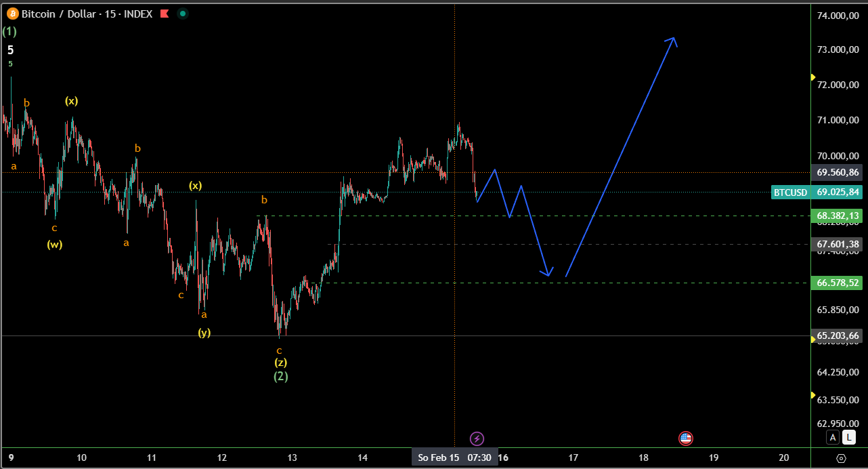Click the So Feb 15 07:30 time label
The height and width of the screenshot is (469, 868).
454,457
